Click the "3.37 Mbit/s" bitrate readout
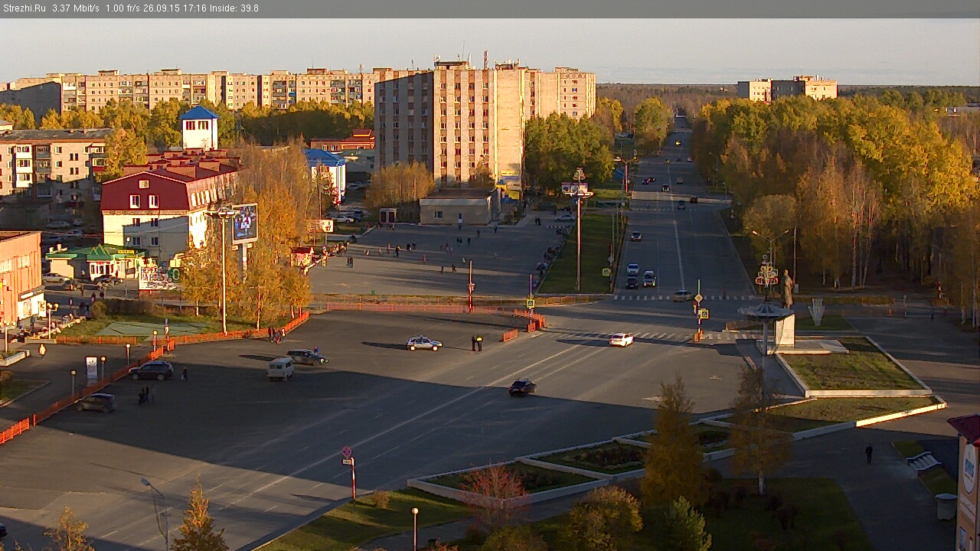 tap(76, 8)
